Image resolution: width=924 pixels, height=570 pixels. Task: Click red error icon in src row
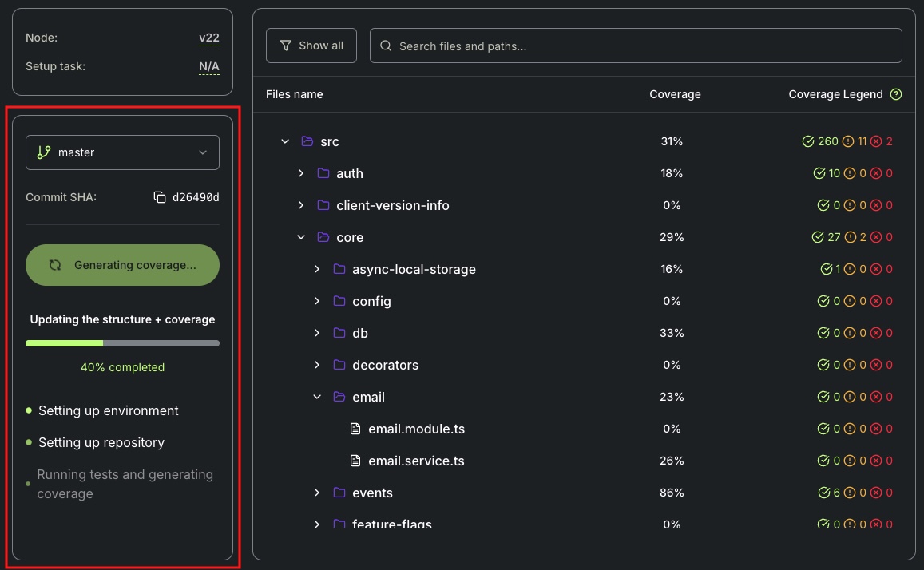pos(876,141)
